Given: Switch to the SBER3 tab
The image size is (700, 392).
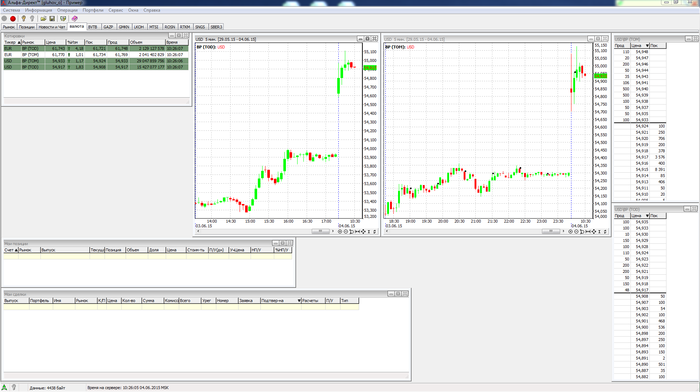Looking at the screenshot, I should click(216, 27).
